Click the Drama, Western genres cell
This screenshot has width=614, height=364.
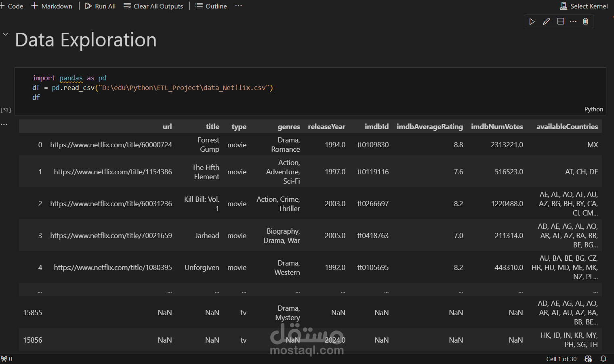[287, 268]
